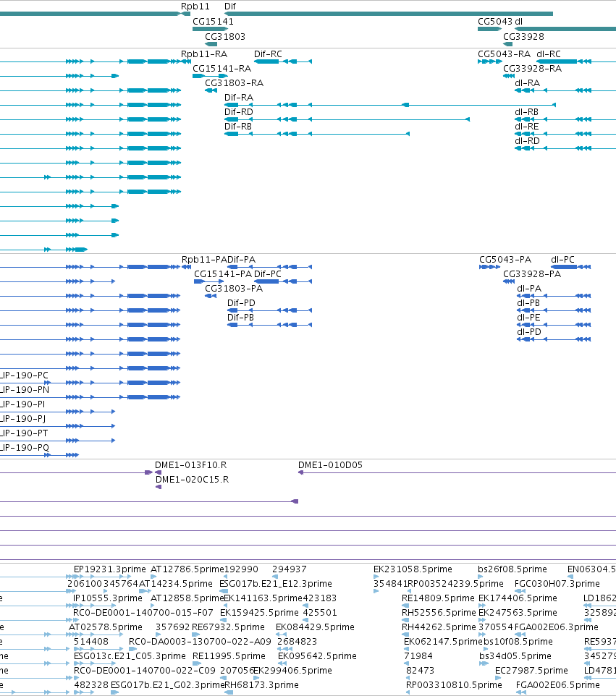
Task: Click the RE11995.5prime EST label
Action: point(229,656)
